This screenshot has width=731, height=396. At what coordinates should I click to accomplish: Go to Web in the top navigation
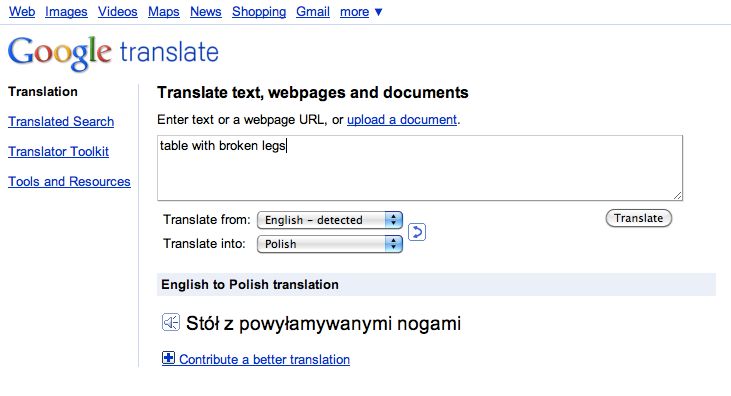click(22, 12)
